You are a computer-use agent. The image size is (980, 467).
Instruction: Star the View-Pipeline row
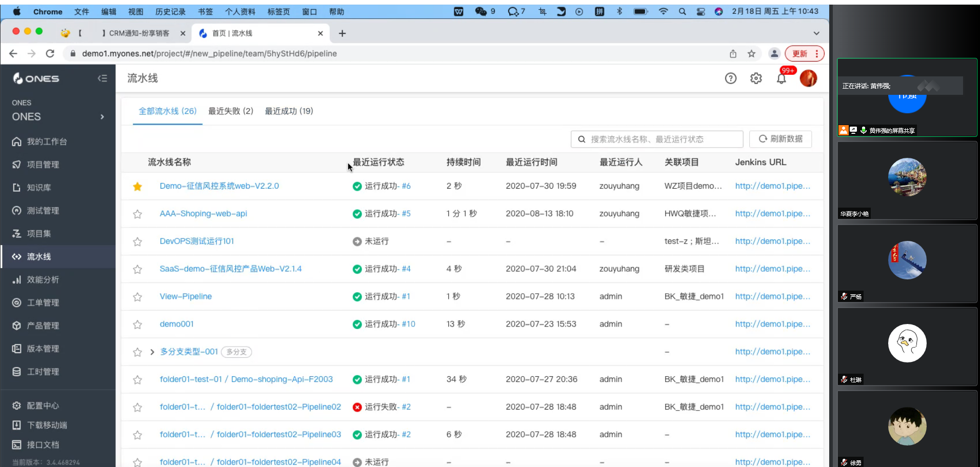(x=137, y=297)
